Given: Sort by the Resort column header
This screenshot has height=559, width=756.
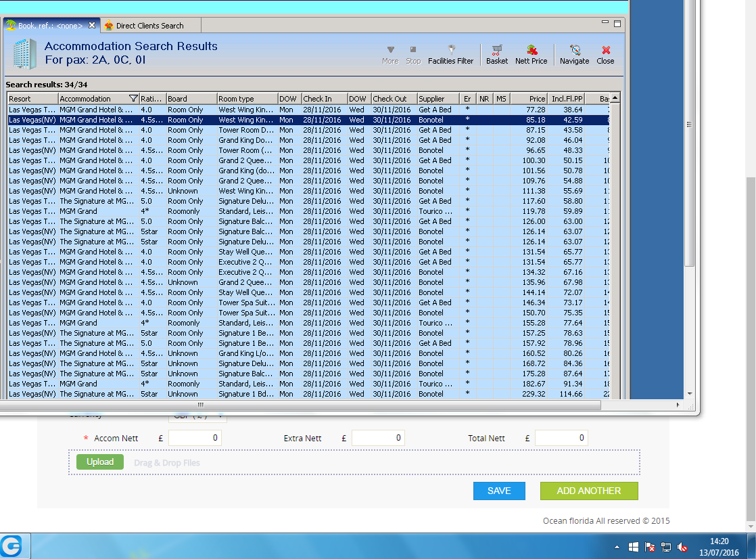Looking at the screenshot, I should coord(32,99).
